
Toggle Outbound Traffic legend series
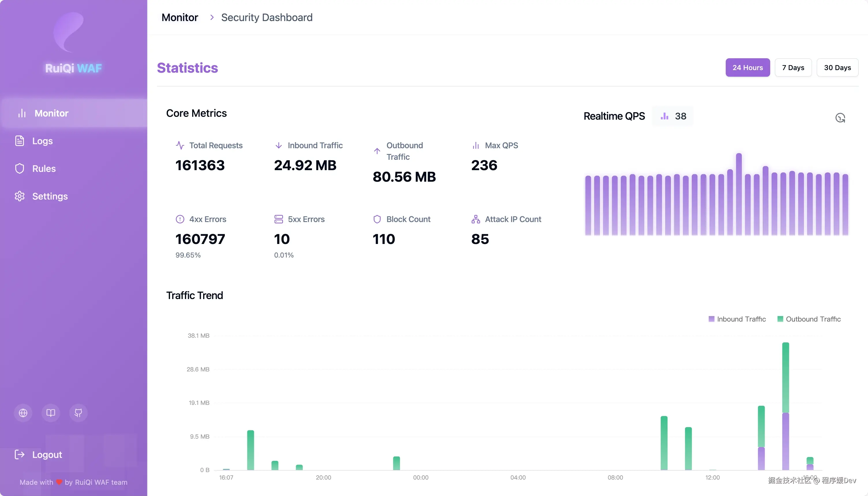pos(809,319)
